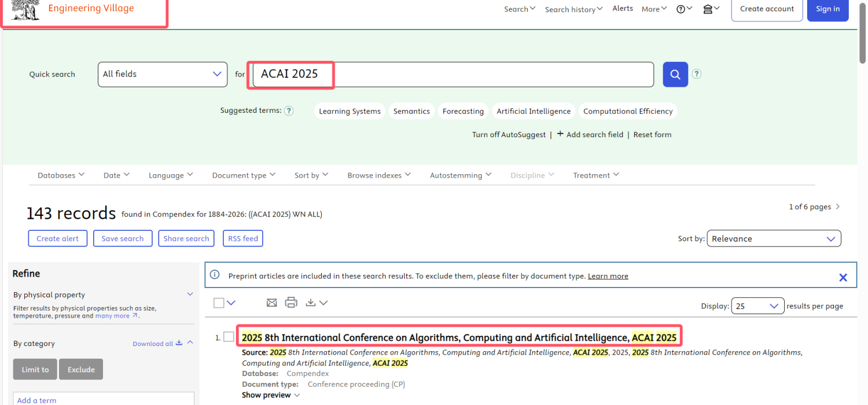The image size is (868, 405).
Task: Click Create account button
Action: (x=767, y=9)
